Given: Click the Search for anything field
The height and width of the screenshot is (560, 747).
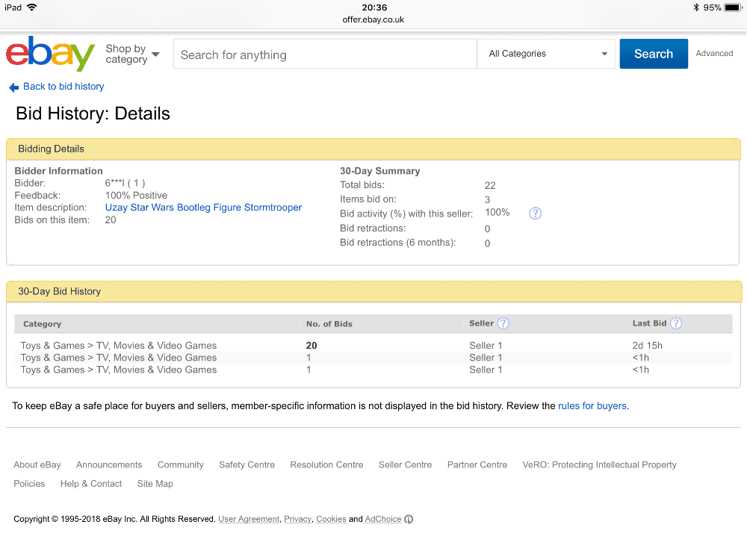Looking at the screenshot, I should point(325,55).
